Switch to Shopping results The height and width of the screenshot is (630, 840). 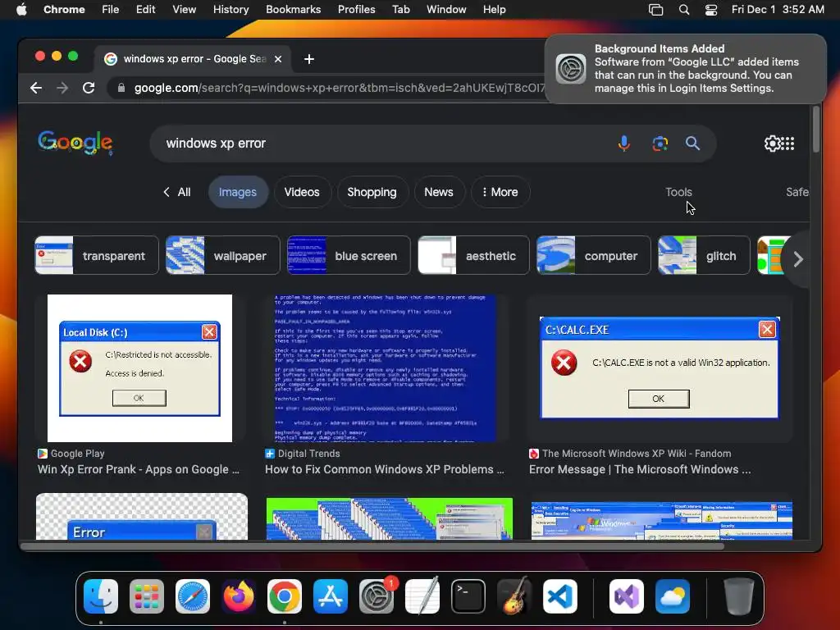372,192
